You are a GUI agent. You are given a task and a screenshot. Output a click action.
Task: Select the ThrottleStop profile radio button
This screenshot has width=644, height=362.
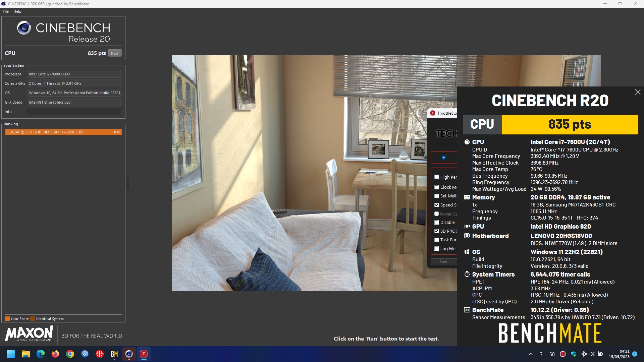coord(443,158)
